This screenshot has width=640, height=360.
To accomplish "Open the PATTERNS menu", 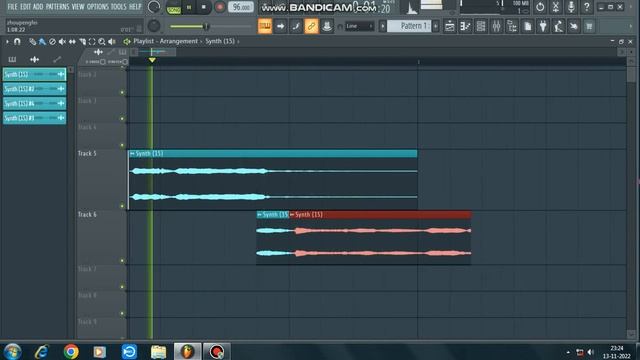I will click(57, 7).
